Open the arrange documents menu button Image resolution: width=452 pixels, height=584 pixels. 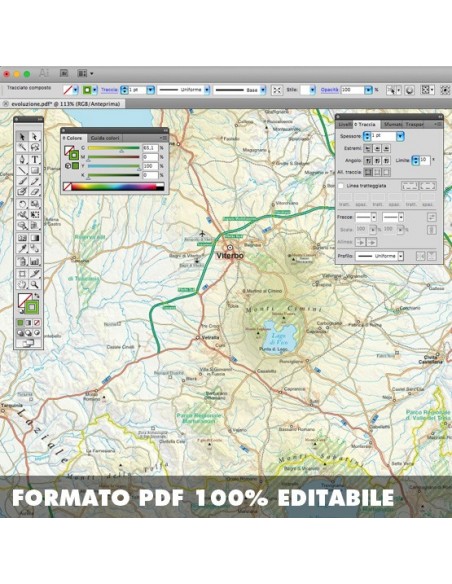coord(85,73)
